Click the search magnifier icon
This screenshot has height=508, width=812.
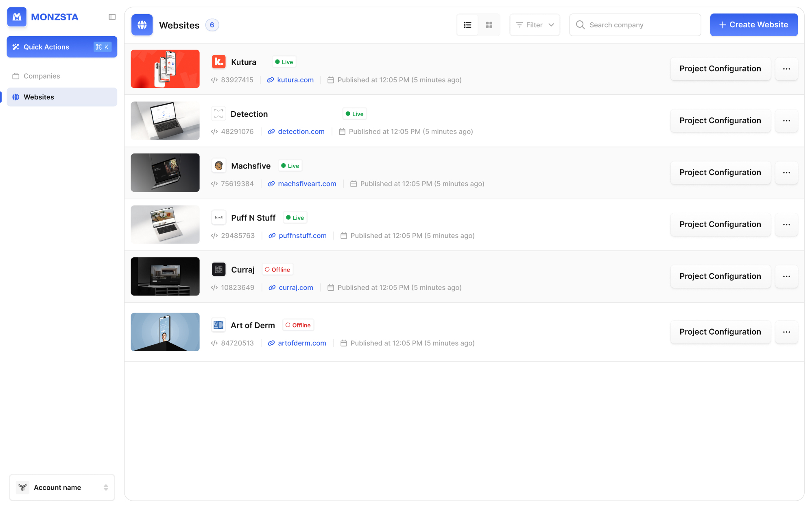[581, 25]
